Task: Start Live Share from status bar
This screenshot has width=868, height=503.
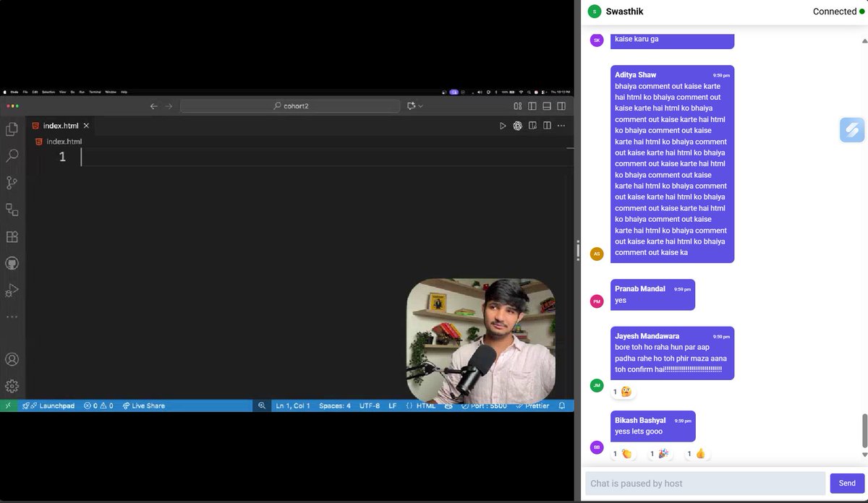Action: (x=143, y=406)
